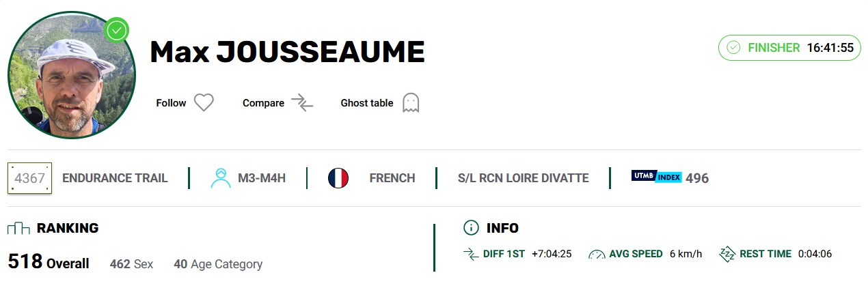Image resolution: width=868 pixels, height=288 pixels.
Task: Click the Endurance Trail race name
Action: (115, 178)
